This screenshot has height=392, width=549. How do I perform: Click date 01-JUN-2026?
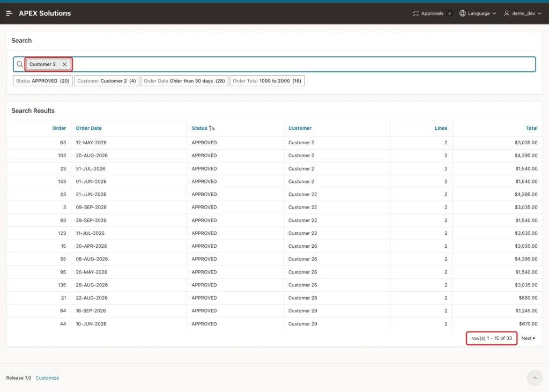[x=91, y=181]
